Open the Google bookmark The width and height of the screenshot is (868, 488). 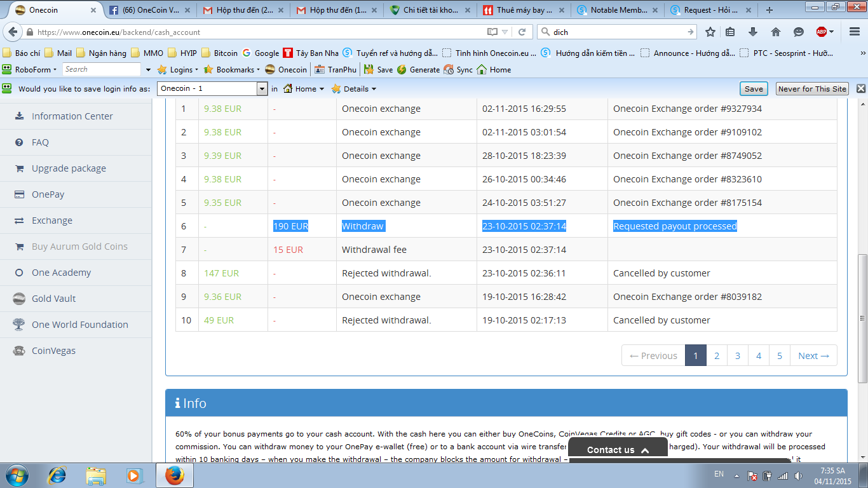(261, 53)
